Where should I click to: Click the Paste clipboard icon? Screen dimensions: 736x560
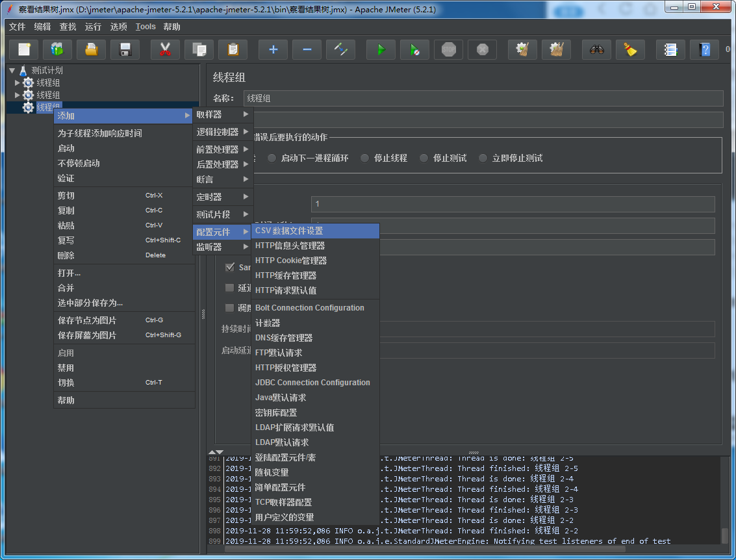tap(233, 49)
